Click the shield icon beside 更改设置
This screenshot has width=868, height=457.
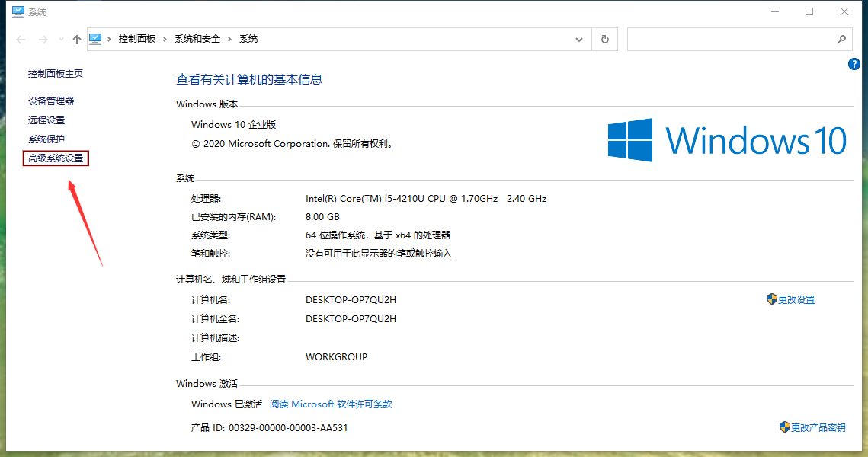pos(772,299)
